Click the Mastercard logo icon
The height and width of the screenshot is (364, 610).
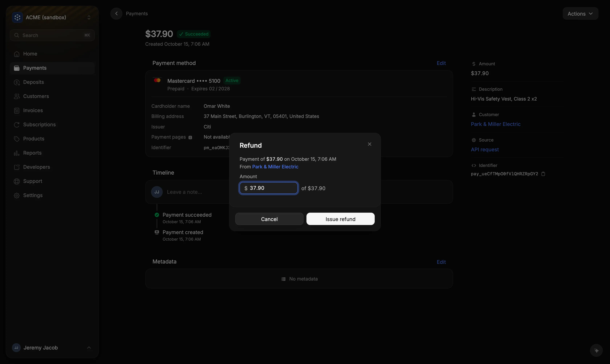click(157, 80)
